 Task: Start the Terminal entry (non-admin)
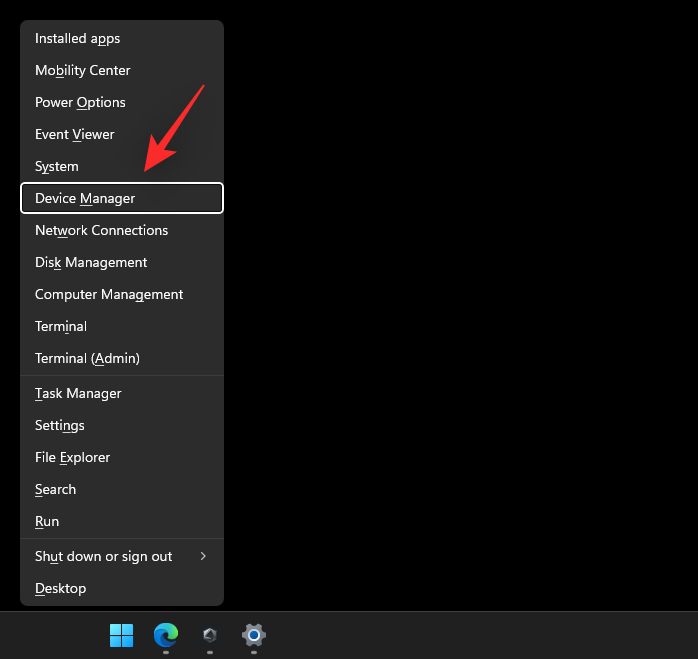[122, 326]
